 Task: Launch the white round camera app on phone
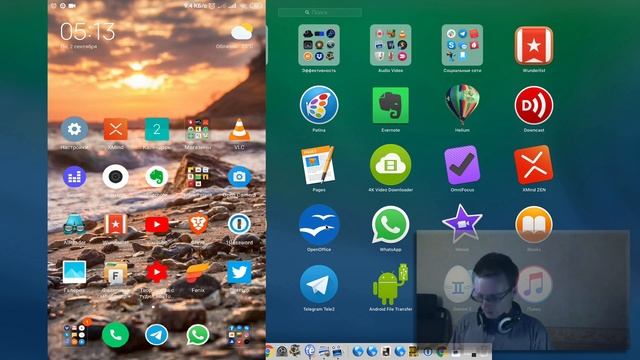pos(116,177)
